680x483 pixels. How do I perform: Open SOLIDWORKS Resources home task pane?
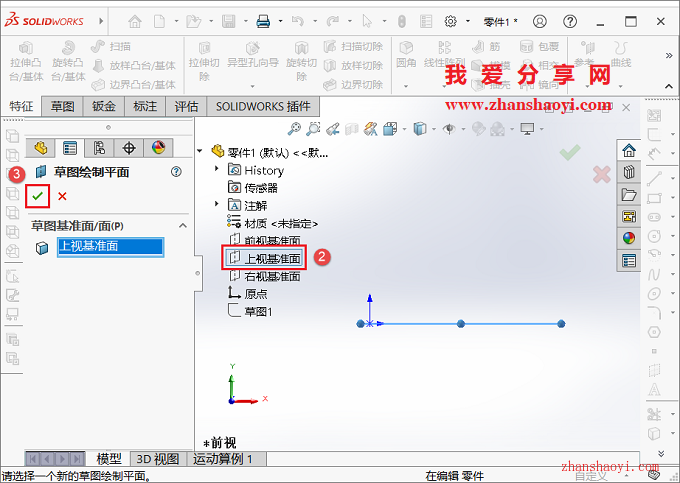coord(628,150)
